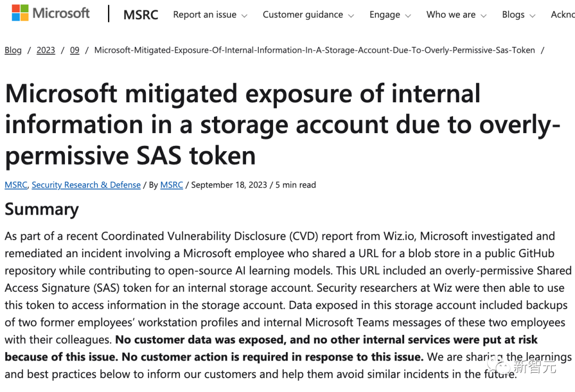Click the September 18, 2023 date text
575x392 pixels.
coord(229,185)
